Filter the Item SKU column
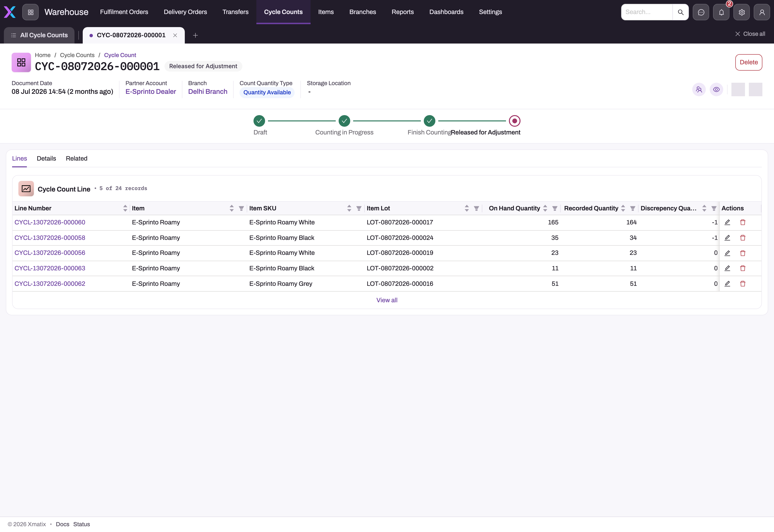The height and width of the screenshot is (532, 774). [359, 208]
